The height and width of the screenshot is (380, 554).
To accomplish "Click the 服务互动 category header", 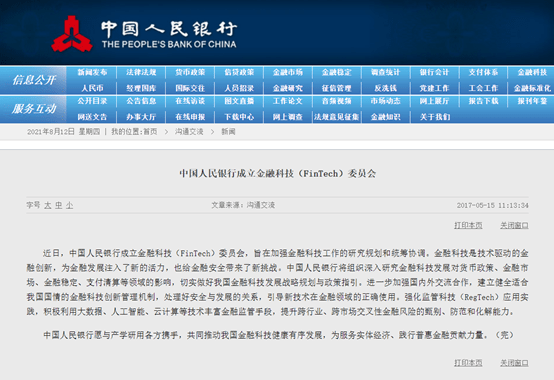I will [34, 109].
